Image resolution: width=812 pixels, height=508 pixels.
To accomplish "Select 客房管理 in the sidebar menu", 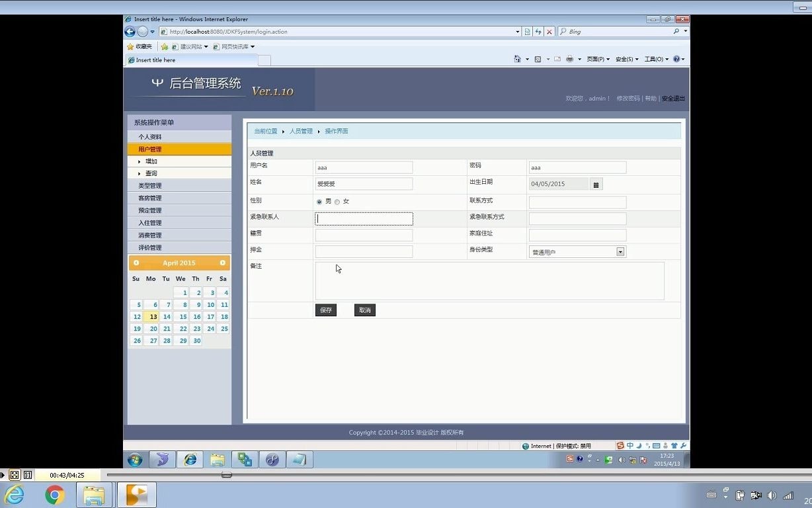I will click(150, 197).
